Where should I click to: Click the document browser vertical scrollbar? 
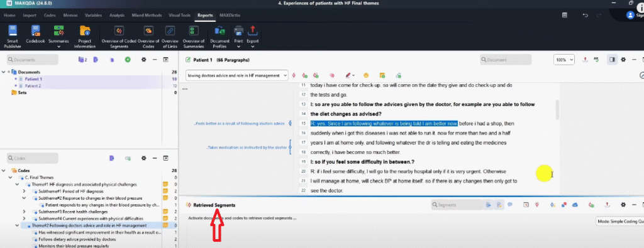tap(557, 109)
